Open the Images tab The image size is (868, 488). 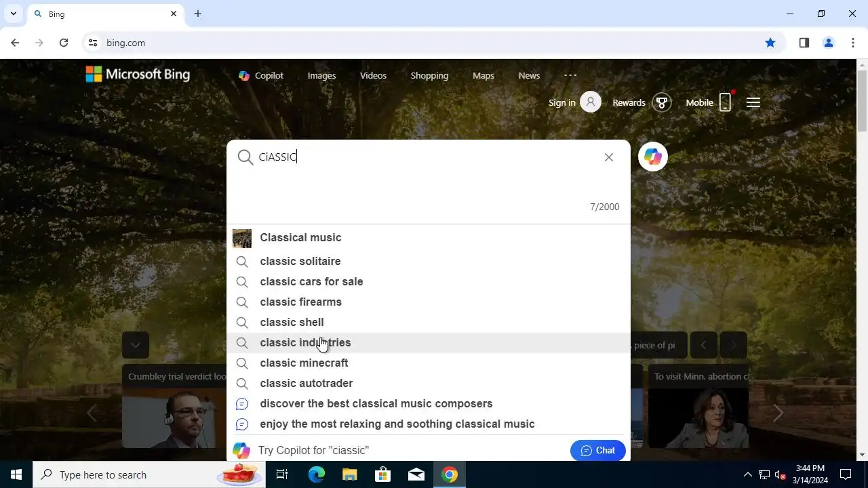[x=321, y=75]
